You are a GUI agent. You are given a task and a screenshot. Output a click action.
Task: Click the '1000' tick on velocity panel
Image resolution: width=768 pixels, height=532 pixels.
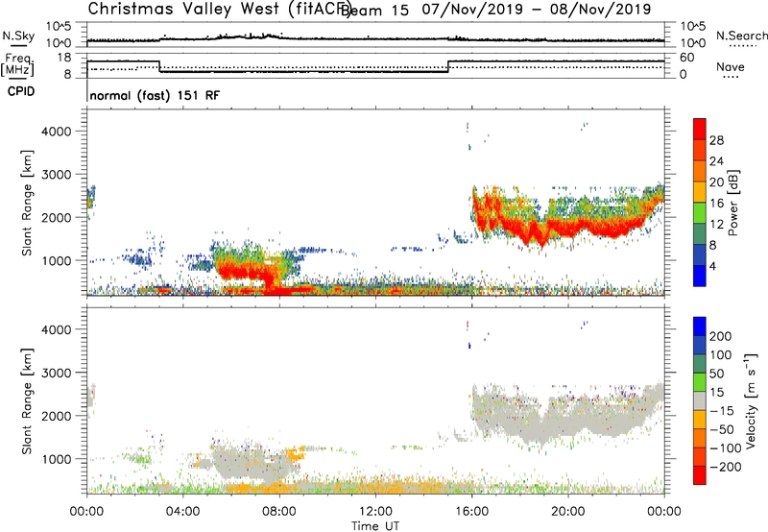[x=57, y=459]
